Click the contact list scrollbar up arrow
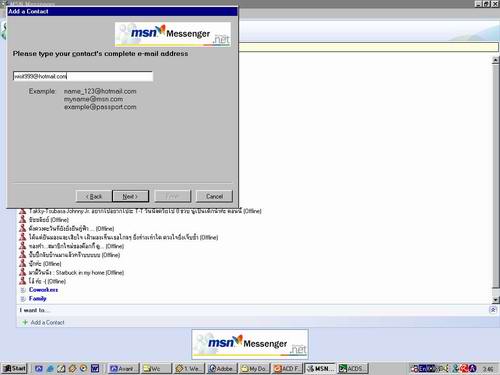The height and width of the screenshot is (375, 500). (495, 60)
